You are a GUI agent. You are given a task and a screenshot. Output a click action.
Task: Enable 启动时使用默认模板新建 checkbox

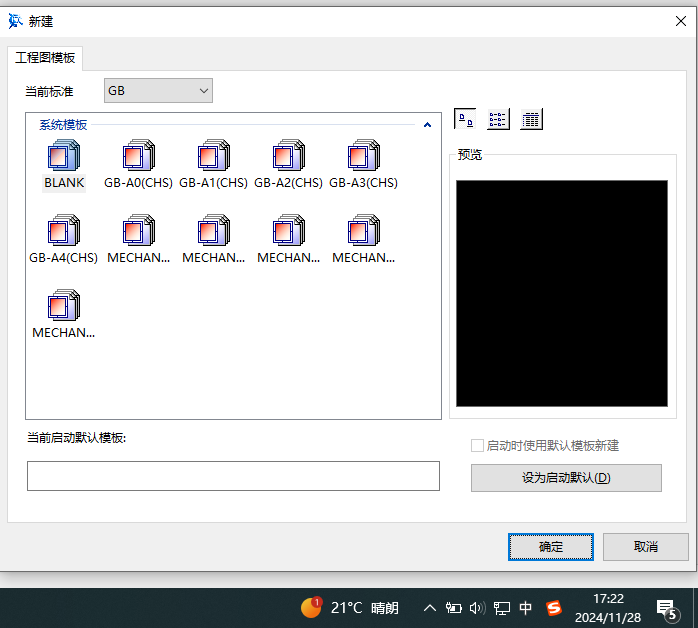click(477, 446)
